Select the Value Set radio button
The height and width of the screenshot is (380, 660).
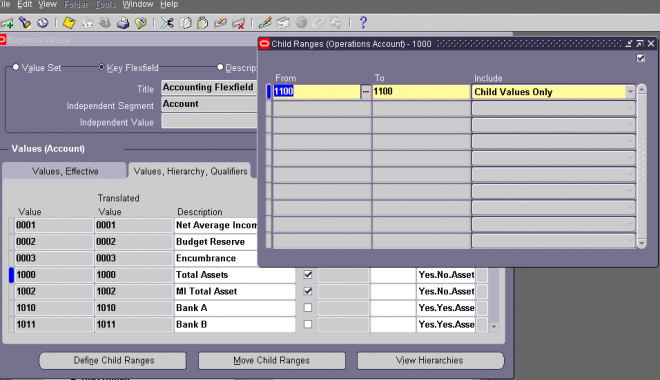(16, 67)
